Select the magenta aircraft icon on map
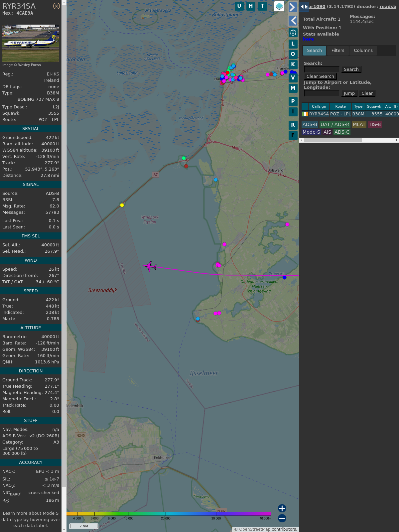The image size is (399, 532). pos(150,266)
